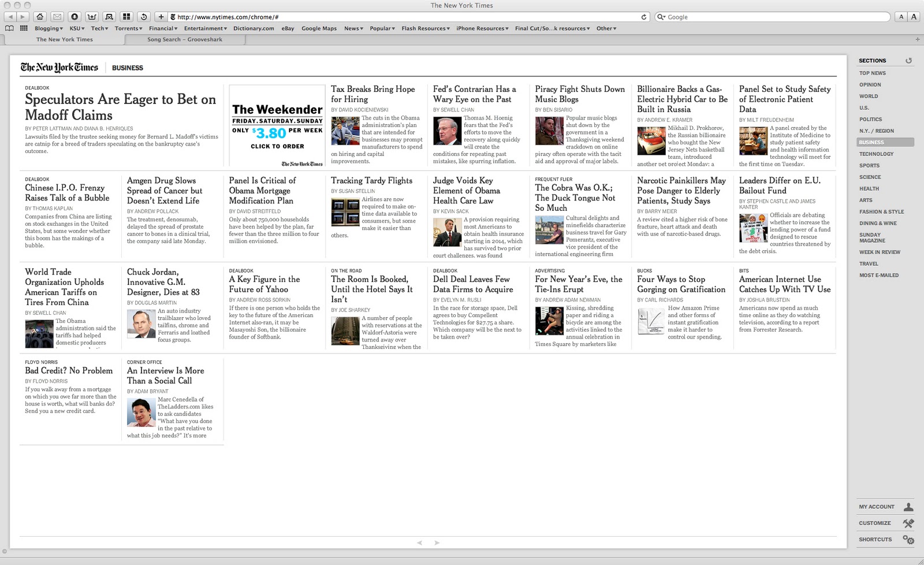The height and width of the screenshot is (565, 924).
Task: Add bookmark with the plus button
Action: [161, 17]
